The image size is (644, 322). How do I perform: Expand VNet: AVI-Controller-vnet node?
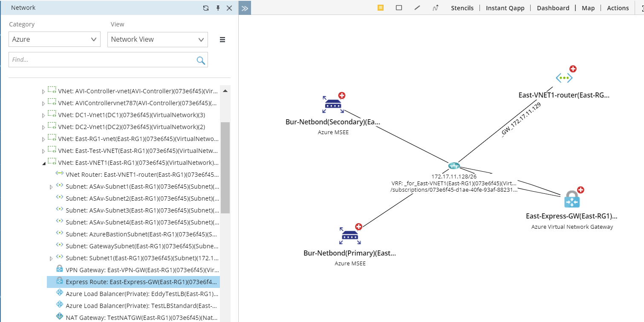click(x=43, y=92)
